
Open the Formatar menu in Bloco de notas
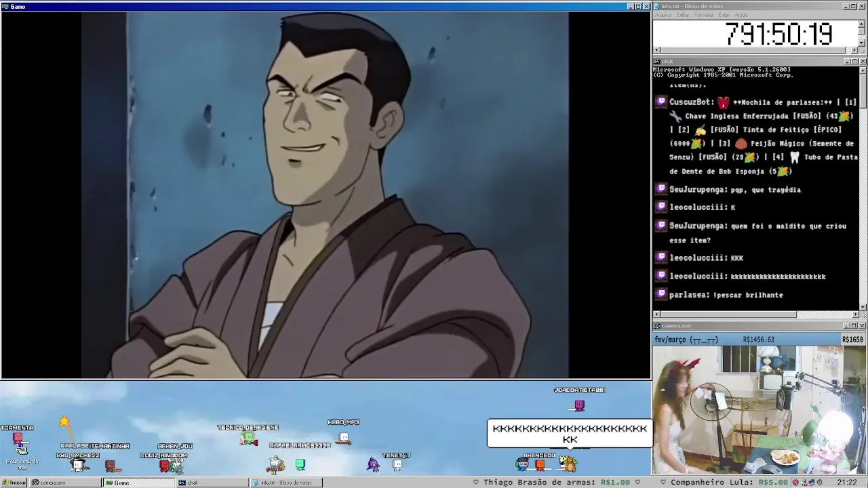[704, 15]
